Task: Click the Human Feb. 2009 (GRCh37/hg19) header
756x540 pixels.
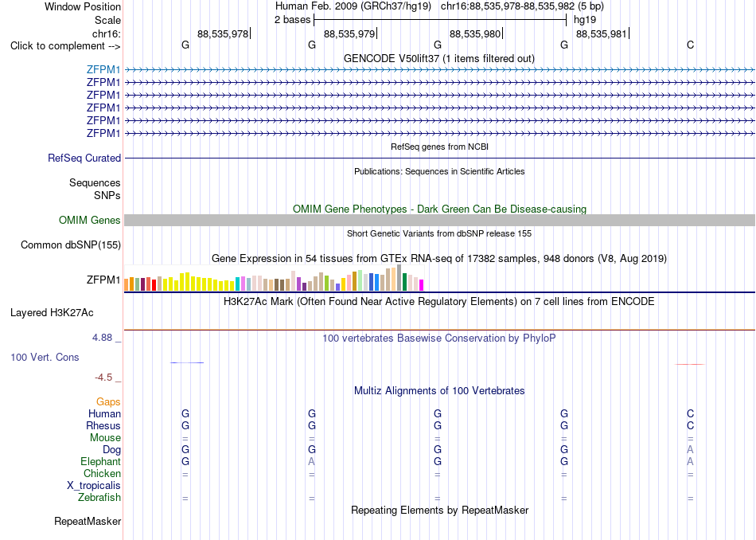Action: click(353, 6)
